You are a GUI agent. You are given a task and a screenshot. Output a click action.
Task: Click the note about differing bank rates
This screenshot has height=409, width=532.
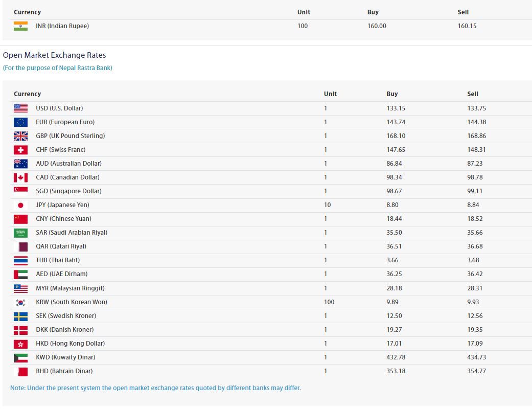tap(155, 388)
